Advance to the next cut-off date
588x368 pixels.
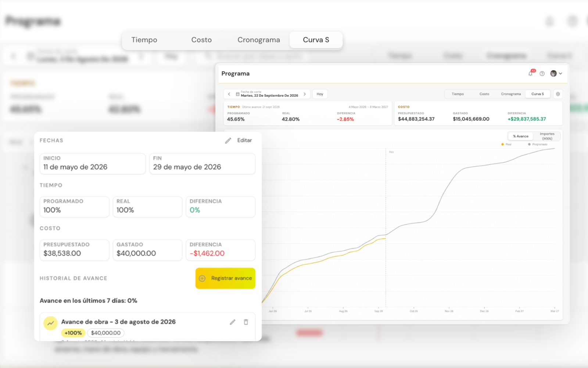click(x=305, y=94)
